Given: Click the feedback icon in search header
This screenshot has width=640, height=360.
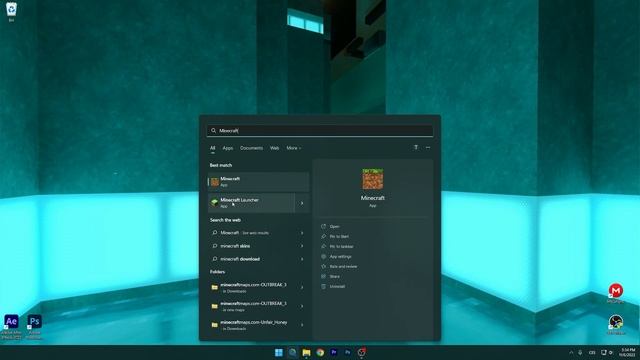Looking at the screenshot, I should 416,148.
